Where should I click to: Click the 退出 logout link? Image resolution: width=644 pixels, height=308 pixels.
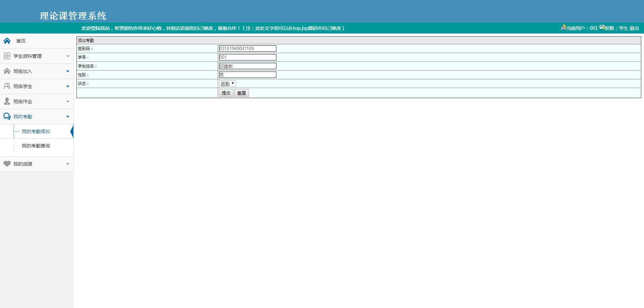coord(634,28)
